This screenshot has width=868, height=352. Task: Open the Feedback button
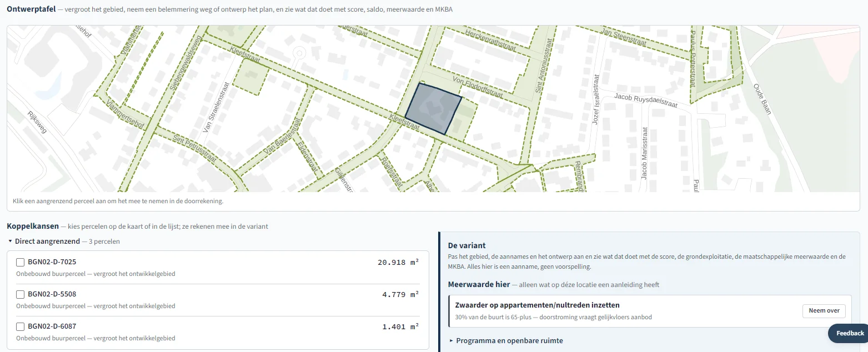[x=848, y=333]
